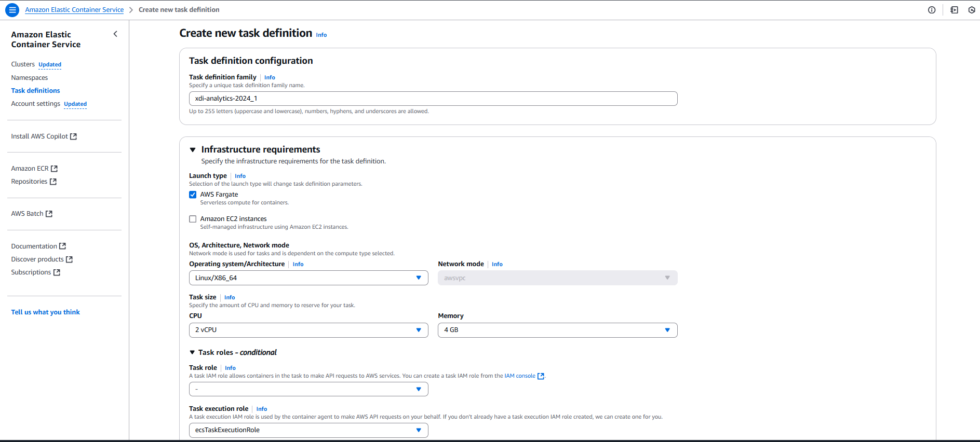Screen dimensions: 980x442
Task: Click the info circle icon in top bar
Action: (x=932, y=10)
